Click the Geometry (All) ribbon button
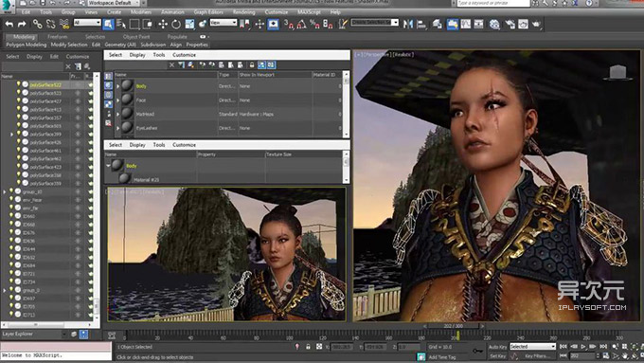The image size is (644, 363). [x=120, y=45]
